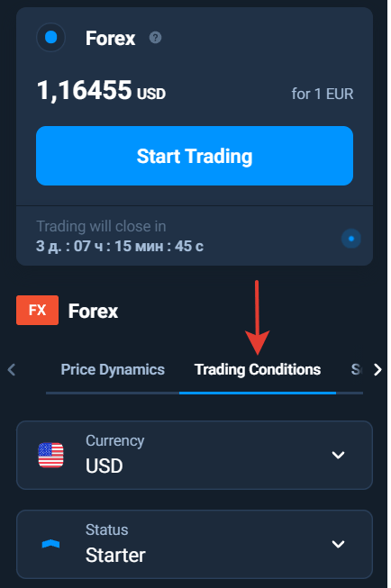Click the Forex section heading text

[x=93, y=311]
